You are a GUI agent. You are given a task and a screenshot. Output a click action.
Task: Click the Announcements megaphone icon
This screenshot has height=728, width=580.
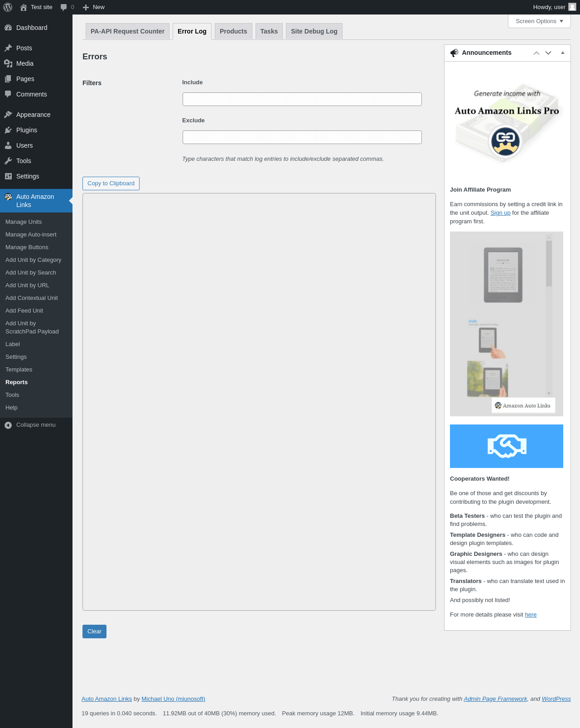point(454,53)
